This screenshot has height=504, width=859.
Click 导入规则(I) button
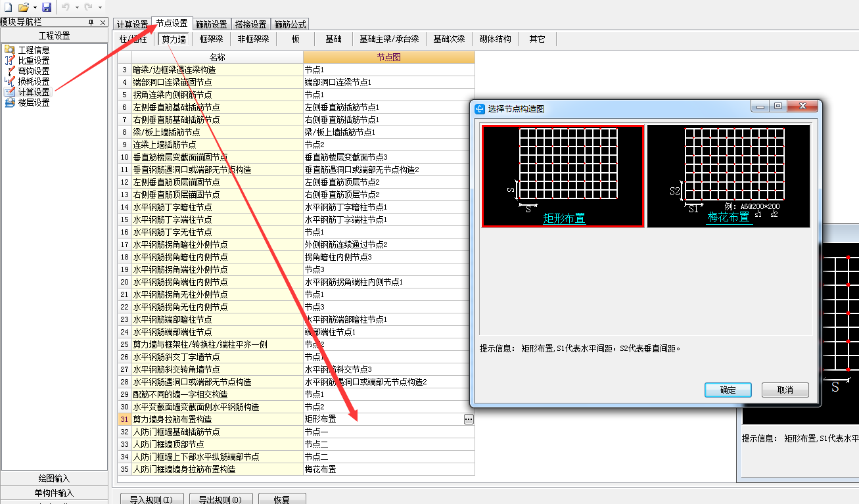point(151,499)
